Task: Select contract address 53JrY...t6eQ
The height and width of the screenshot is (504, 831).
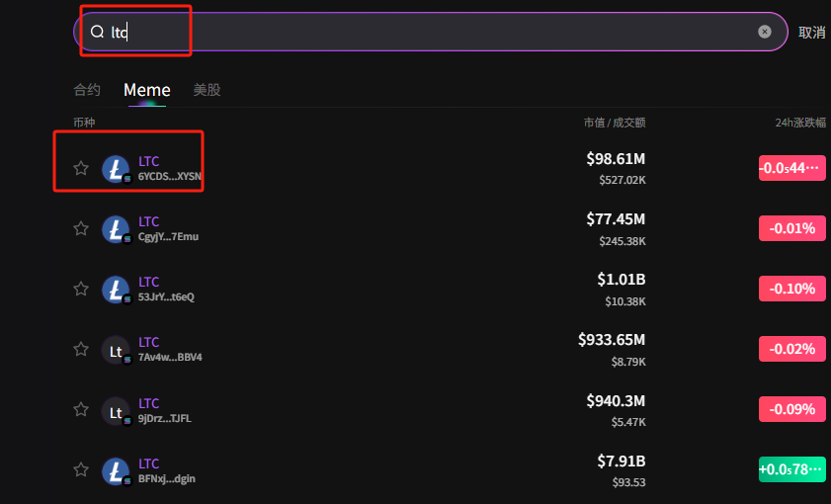Action: [x=166, y=296]
